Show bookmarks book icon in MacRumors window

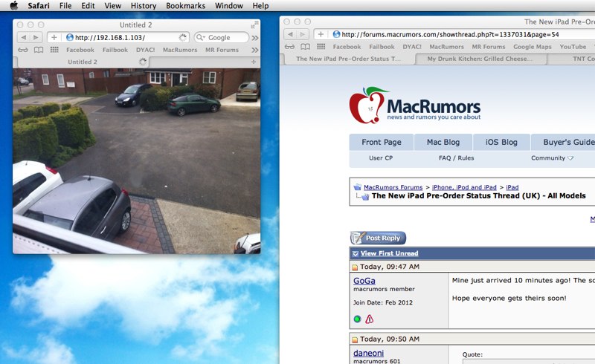point(306,47)
